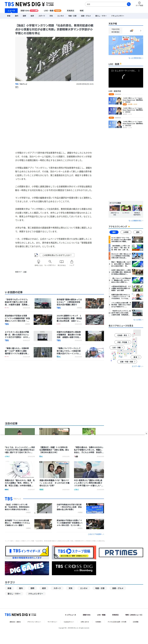Click the blue search magnifier button

click(129, 4)
